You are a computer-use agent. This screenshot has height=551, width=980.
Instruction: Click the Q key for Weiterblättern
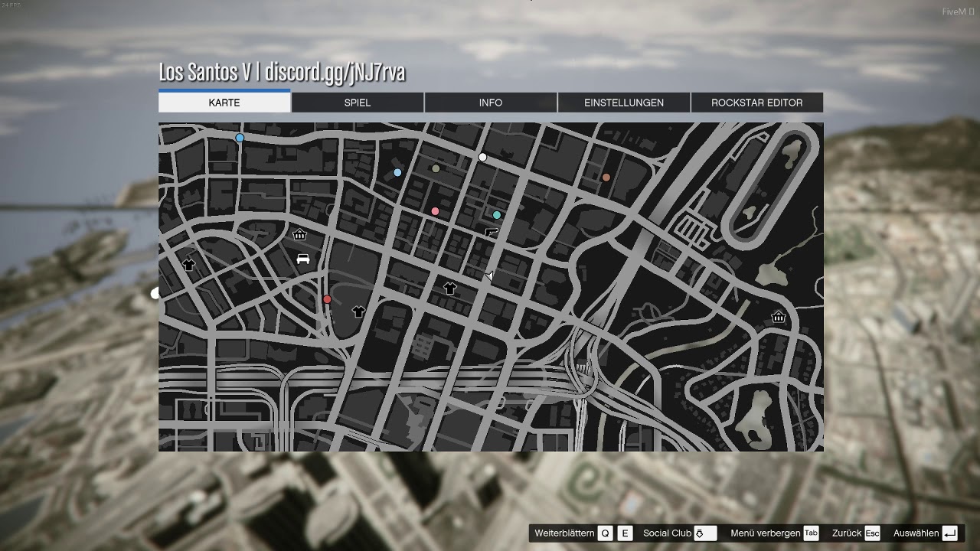606,533
